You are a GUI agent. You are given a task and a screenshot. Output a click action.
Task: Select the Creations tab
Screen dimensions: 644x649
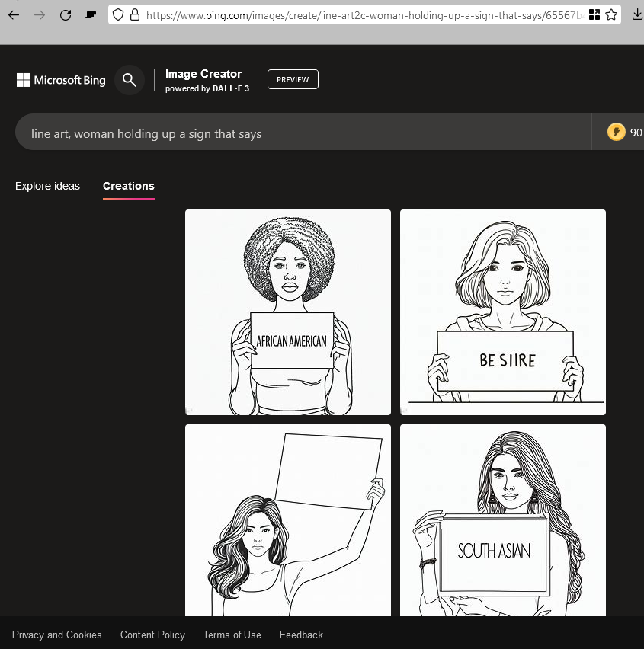(x=129, y=187)
